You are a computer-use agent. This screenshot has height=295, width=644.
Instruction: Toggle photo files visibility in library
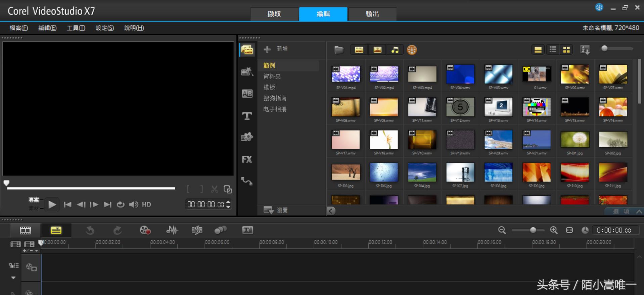click(x=377, y=50)
